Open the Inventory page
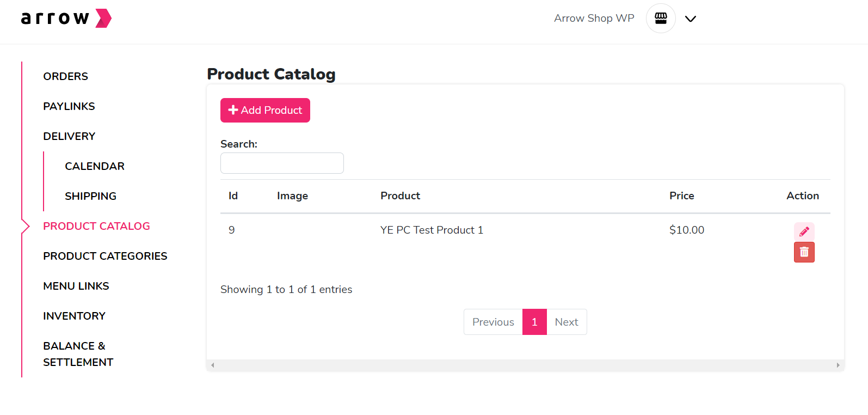The height and width of the screenshot is (415, 868). click(x=75, y=316)
